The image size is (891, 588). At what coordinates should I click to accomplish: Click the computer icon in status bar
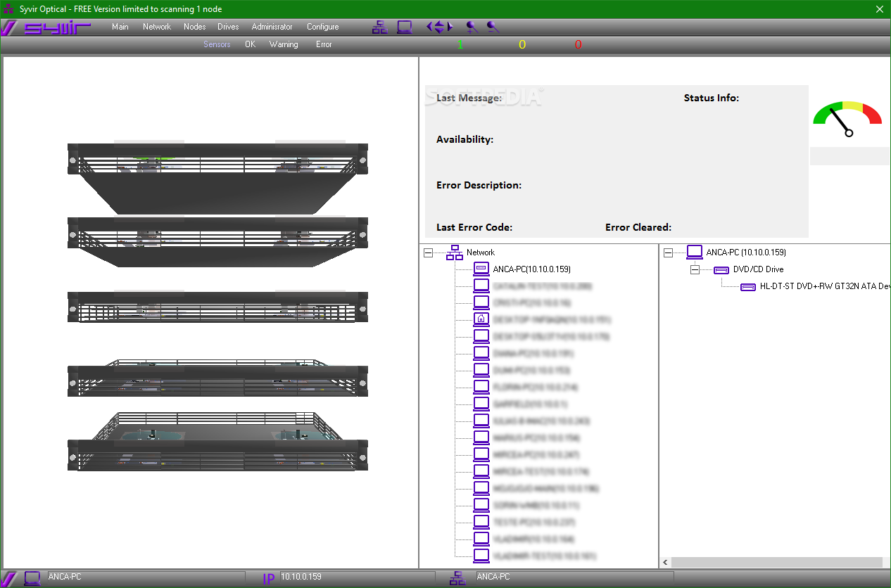32,578
